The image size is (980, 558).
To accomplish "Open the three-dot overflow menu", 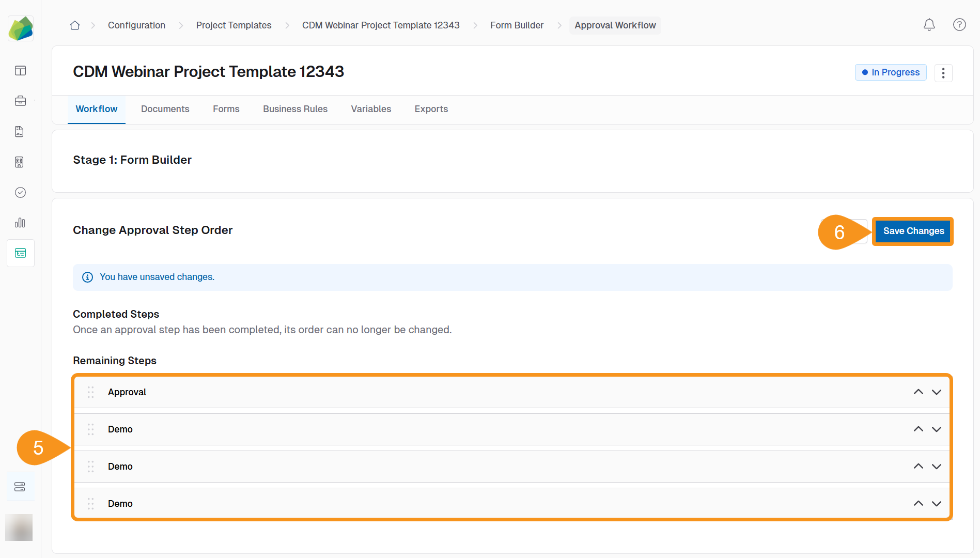I will click(943, 72).
